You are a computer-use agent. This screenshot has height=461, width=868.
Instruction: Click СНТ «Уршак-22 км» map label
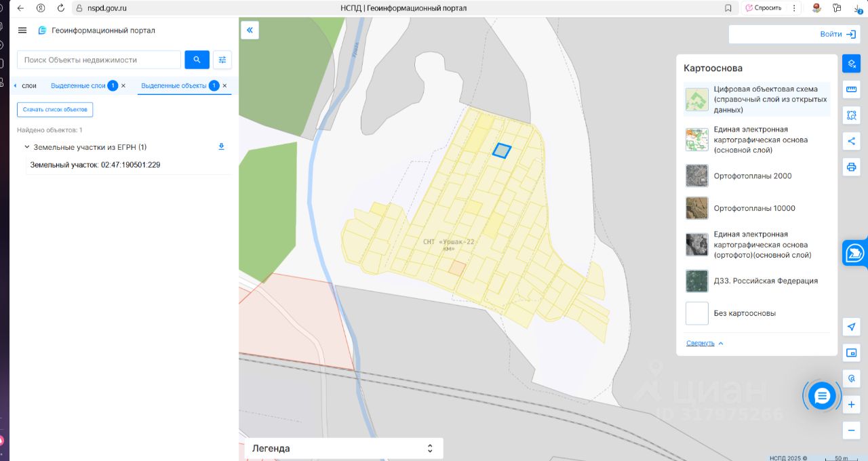(448, 245)
